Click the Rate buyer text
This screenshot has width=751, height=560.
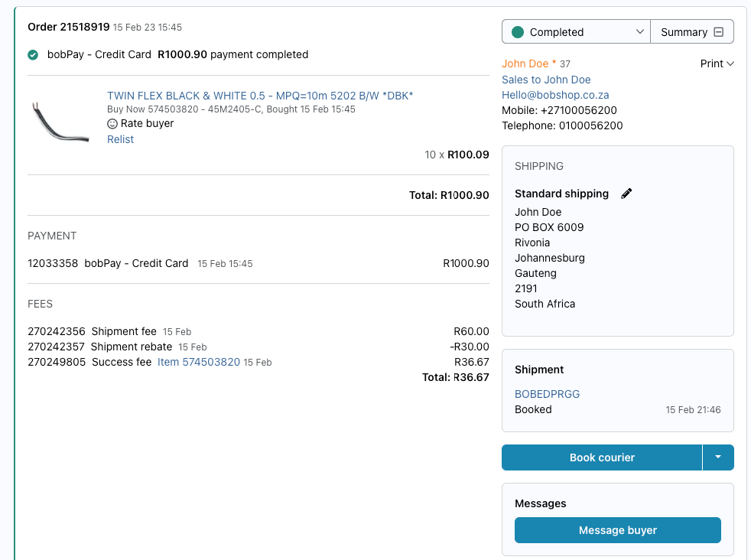[147, 124]
